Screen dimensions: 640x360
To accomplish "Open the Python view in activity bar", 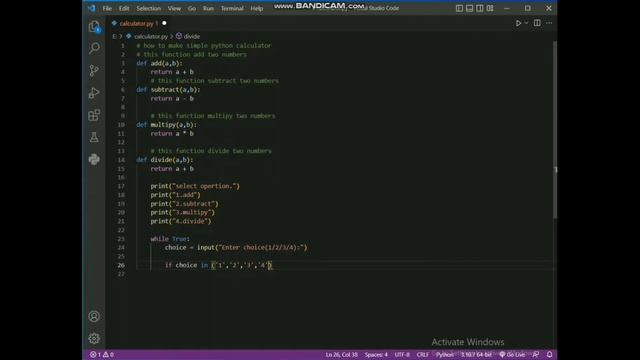I will 94,159.
